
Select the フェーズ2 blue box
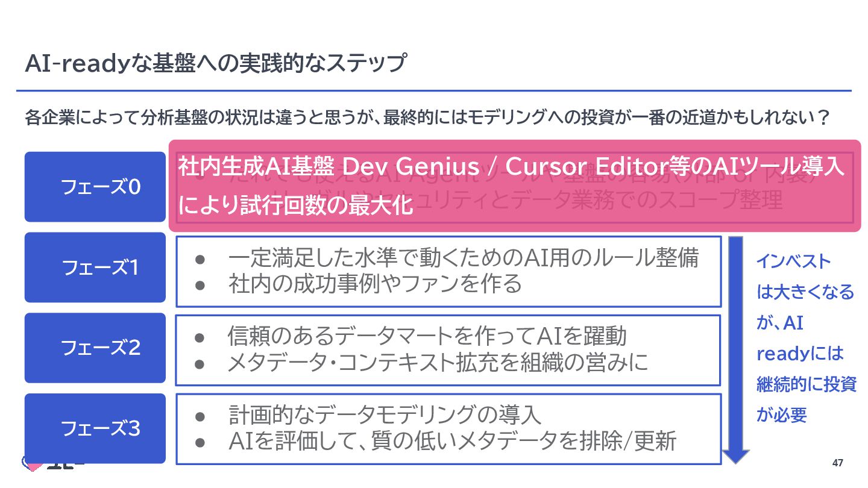click(x=95, y=348)
